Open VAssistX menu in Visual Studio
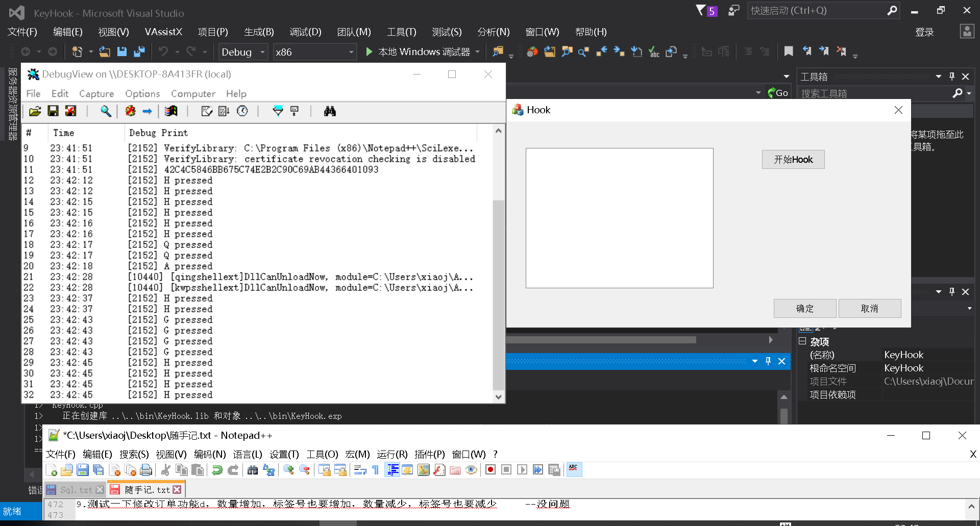The width and height of the screenshot is (980, 526). (163, 32)
